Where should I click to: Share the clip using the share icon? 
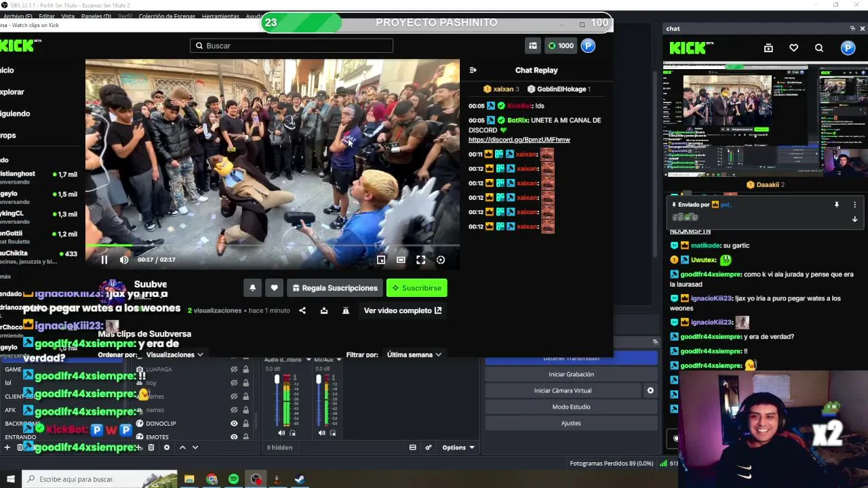click(x=302, y=310)
